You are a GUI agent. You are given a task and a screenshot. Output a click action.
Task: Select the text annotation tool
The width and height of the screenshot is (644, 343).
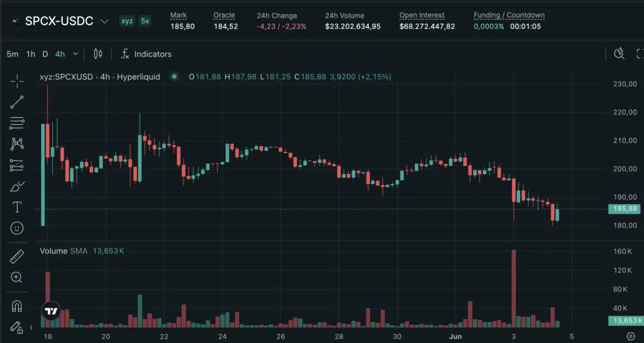click(x=17, y=207)
